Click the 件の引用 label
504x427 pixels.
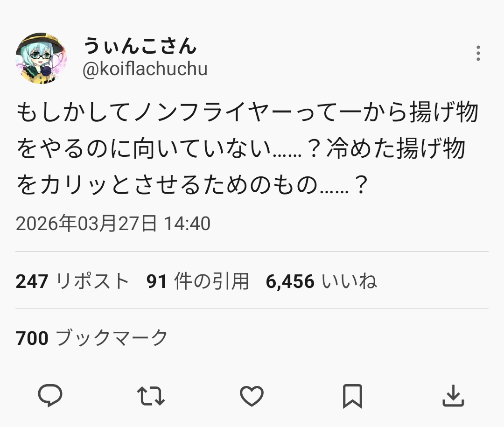point(211,281)
